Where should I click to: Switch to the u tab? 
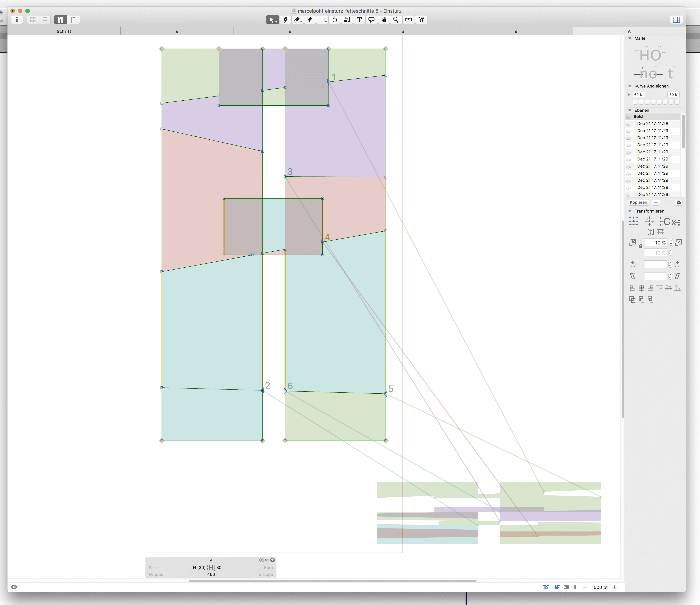click(290, 31)
